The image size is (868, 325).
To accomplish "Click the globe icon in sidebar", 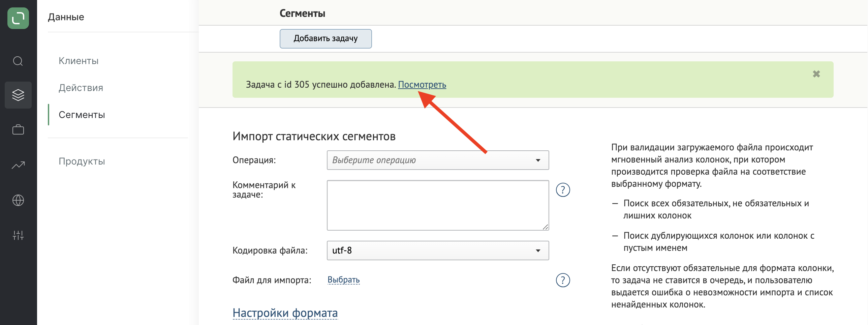I will [18, 200].
